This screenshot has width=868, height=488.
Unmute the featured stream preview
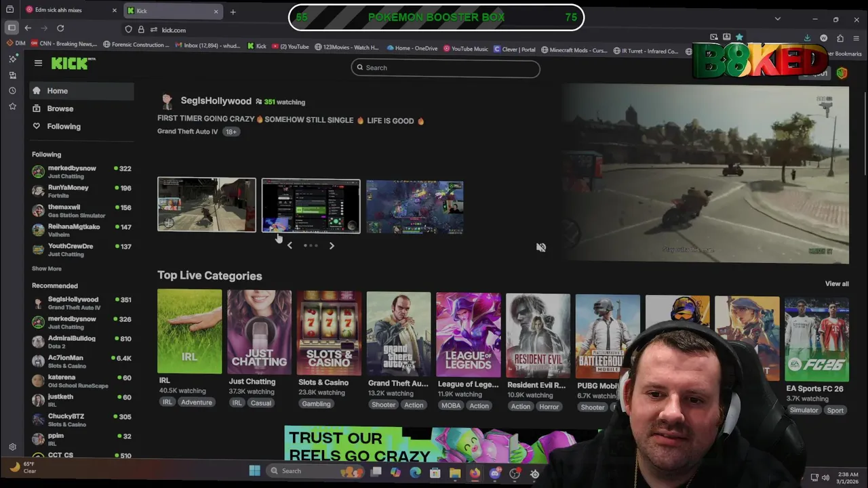click(x=540, y=247)
